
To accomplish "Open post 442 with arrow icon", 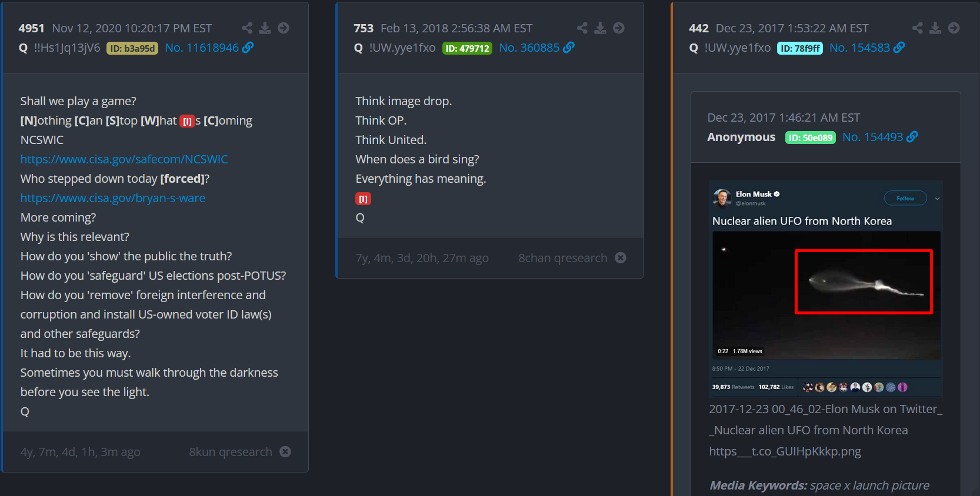I will (954, 28).
